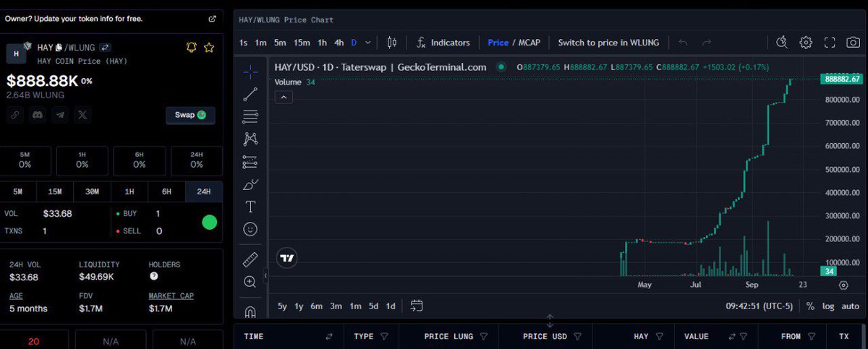Toggle percent scale on price axis
The height and width of the screenshot is (349, 868).
[810, 306]
